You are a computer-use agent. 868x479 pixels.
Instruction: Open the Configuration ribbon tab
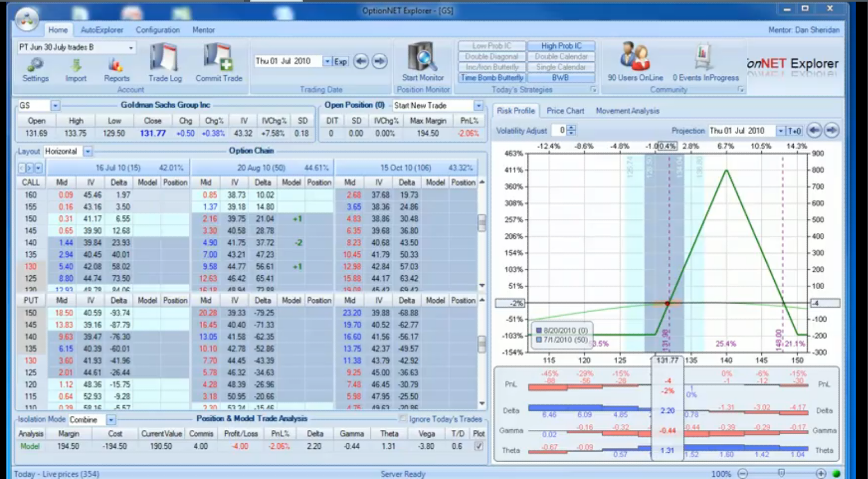(x=158, y=30)
